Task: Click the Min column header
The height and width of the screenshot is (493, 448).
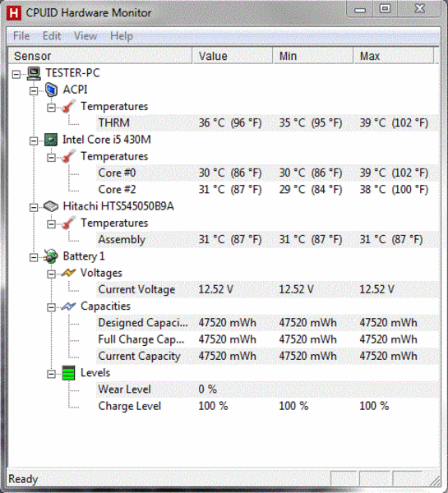Action: pyautogui.click(x=313, y=56)
